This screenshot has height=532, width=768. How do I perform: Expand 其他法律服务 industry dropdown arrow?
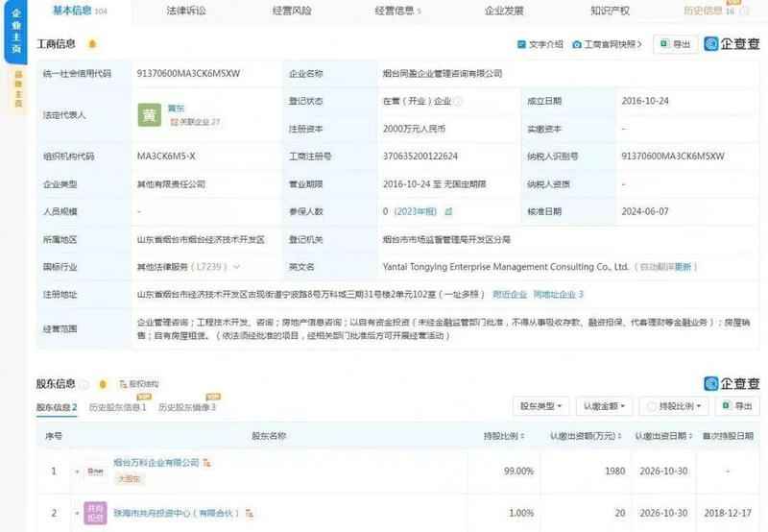pos(236,267)
